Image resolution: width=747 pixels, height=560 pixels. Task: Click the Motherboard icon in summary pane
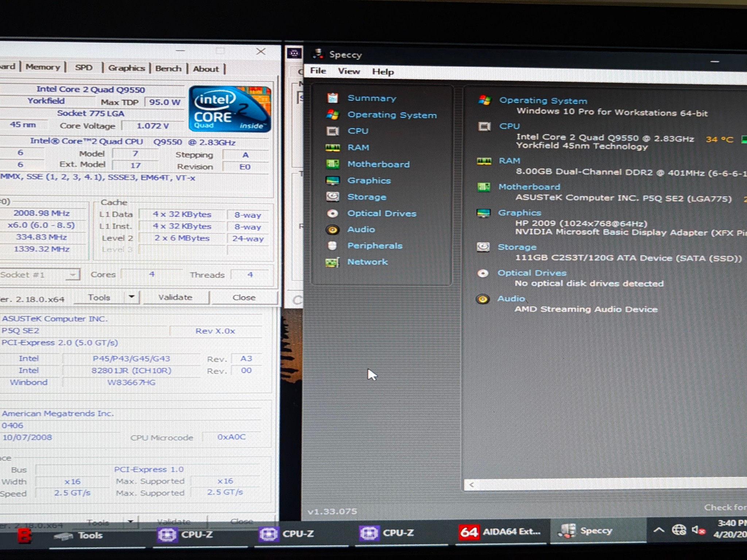tap(484, 187)
